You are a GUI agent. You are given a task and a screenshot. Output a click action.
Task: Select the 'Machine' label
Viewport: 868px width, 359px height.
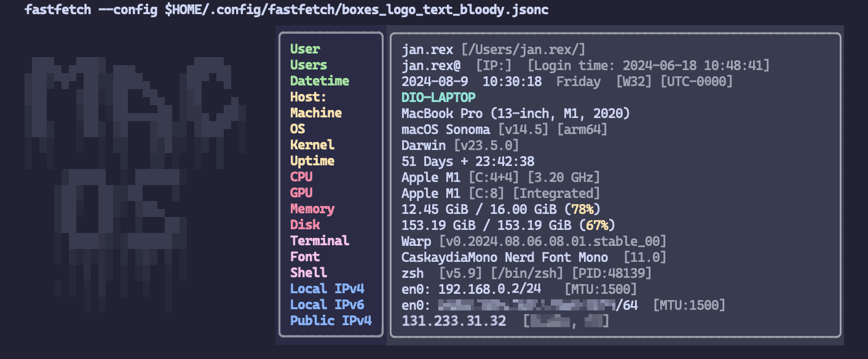316,113
